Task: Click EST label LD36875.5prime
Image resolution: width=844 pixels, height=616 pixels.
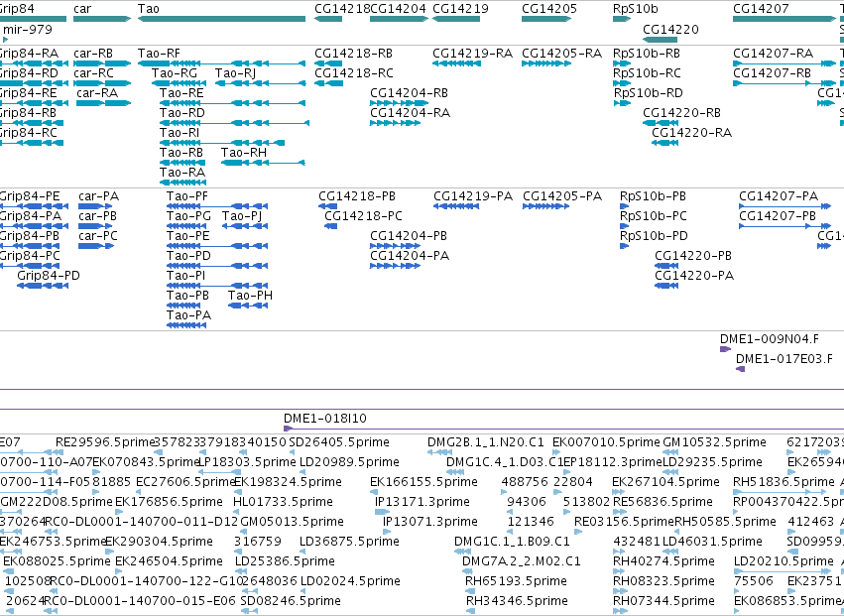Action: [349, 541]
